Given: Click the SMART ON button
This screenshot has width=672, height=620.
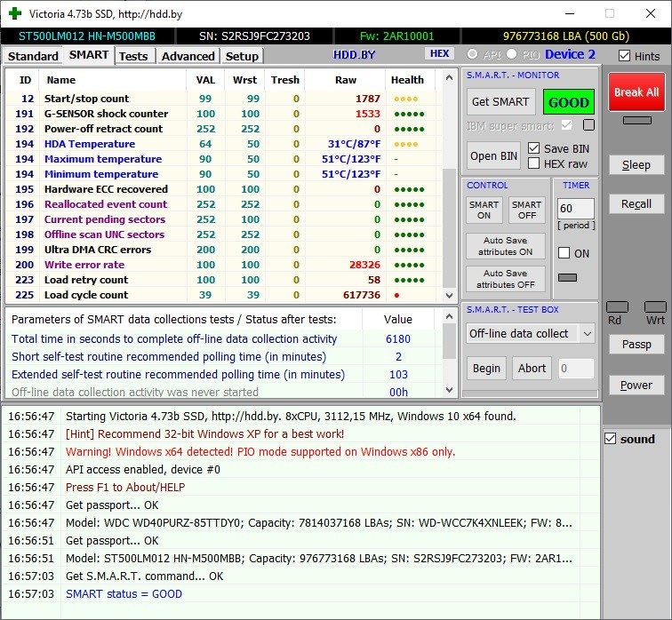Looking at the screenshot, I should 484,210.
